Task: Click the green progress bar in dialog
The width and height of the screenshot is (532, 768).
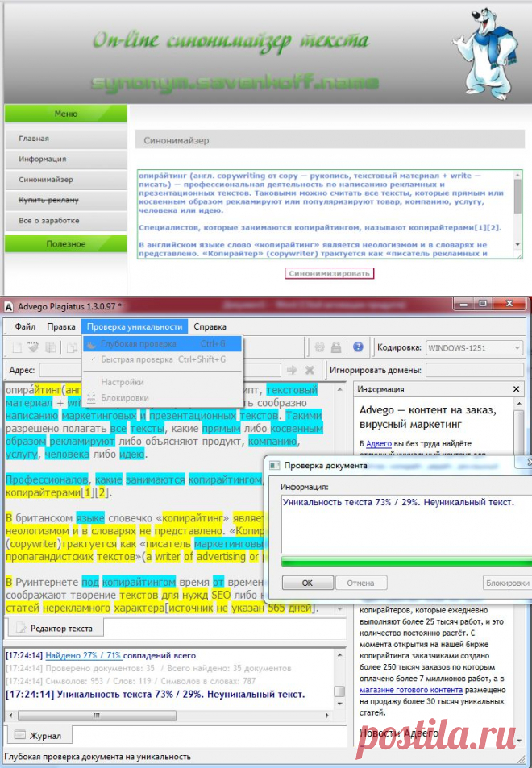Action: point(406,562)
